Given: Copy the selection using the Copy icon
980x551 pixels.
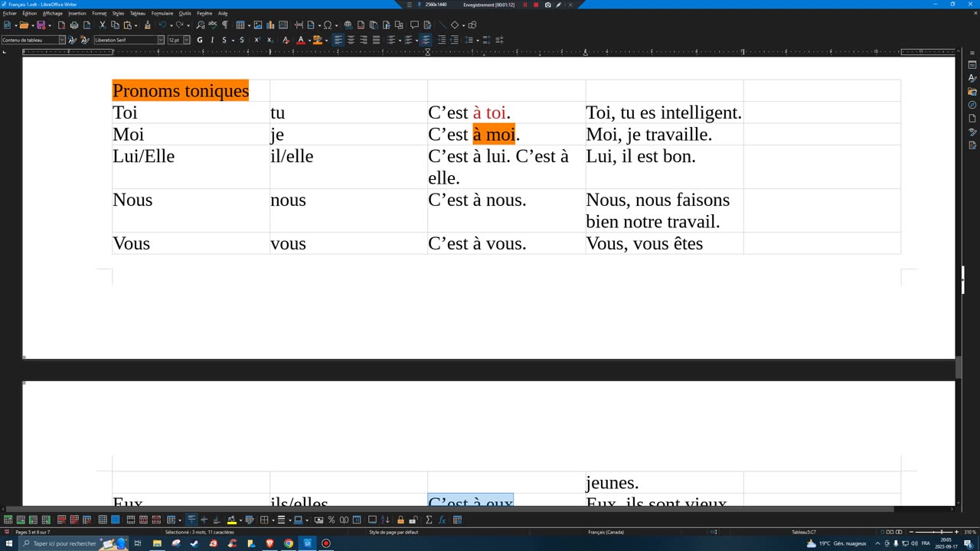Looking at the screenshot, I should (115, 25).
